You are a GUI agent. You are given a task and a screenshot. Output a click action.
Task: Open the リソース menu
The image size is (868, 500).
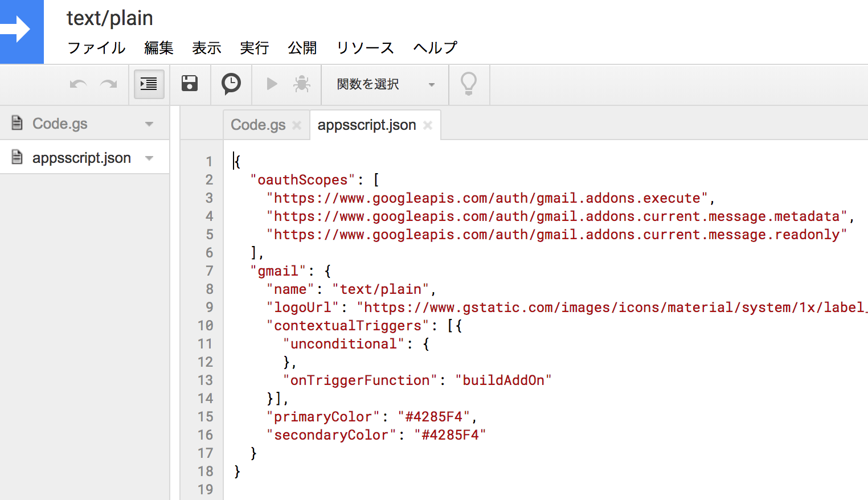[x=365, y=48]
